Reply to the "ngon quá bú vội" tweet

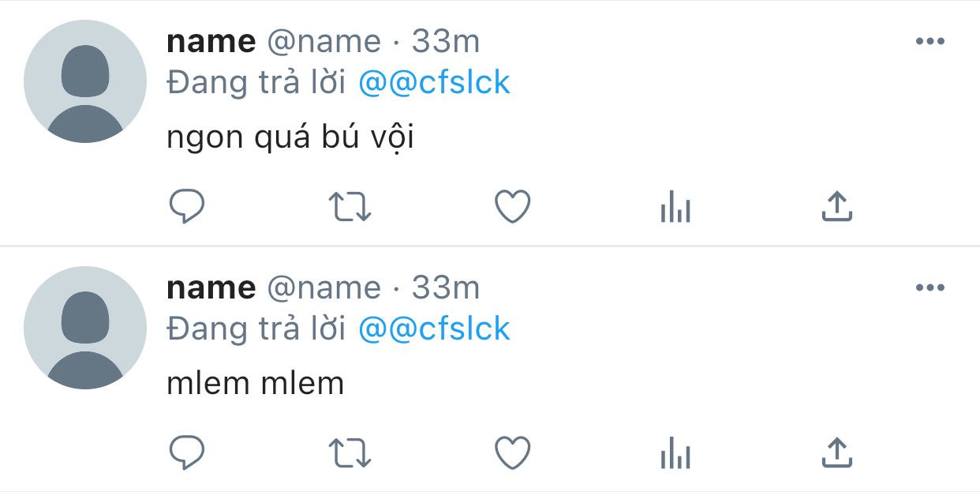(188, 207)
